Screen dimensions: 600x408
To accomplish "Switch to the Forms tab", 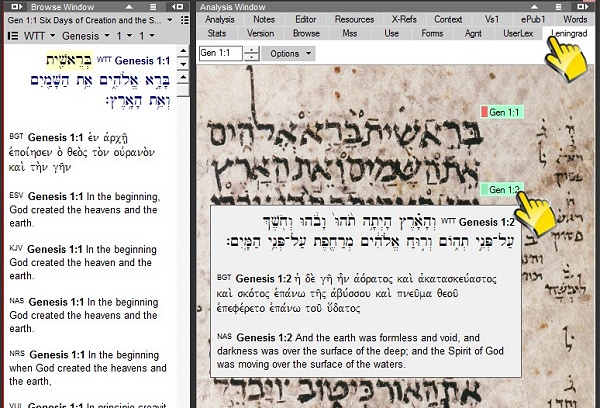I will (x=432, y=34).
